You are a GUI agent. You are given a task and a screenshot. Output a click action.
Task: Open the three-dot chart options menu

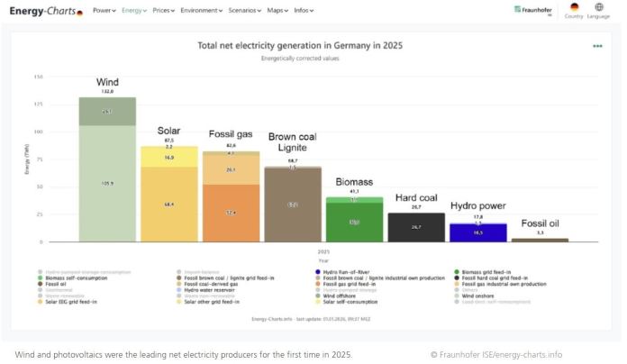point(597,46)
